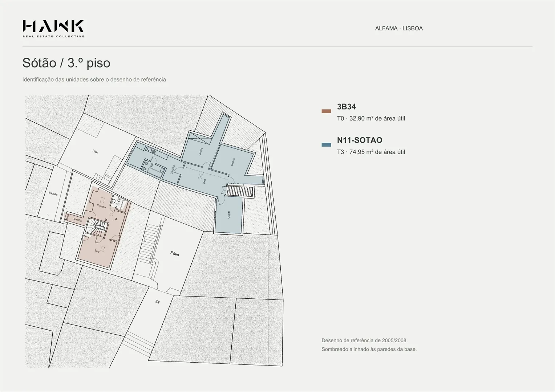Click the 'Sótão / 3.º piso' page title

[x=66, y=63]
